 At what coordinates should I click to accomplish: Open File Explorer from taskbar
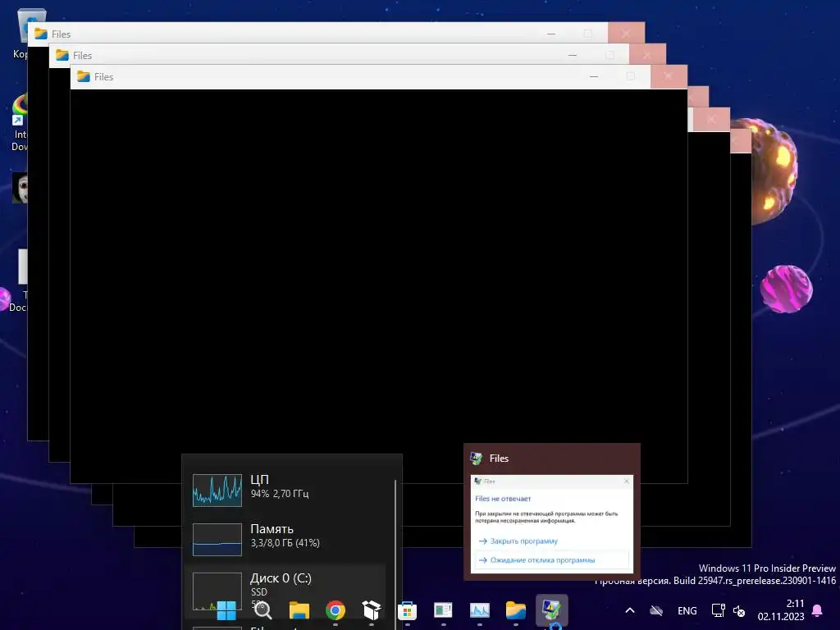coord(299,610)
